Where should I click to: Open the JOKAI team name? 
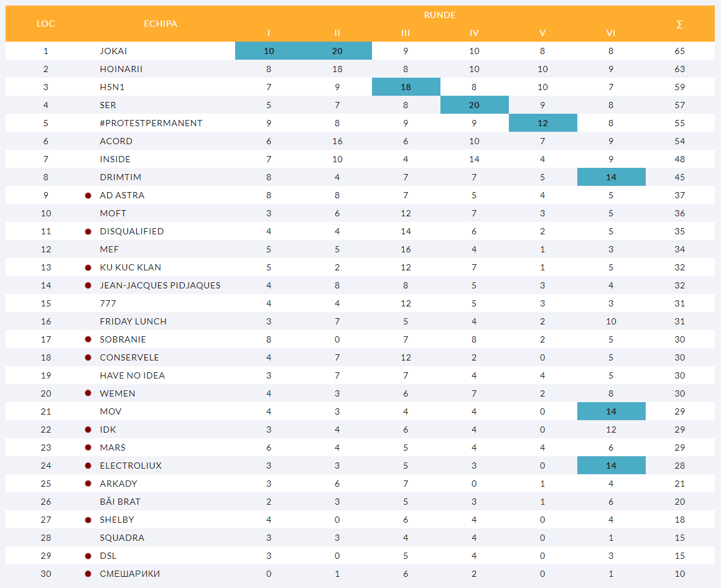(113, 51)
